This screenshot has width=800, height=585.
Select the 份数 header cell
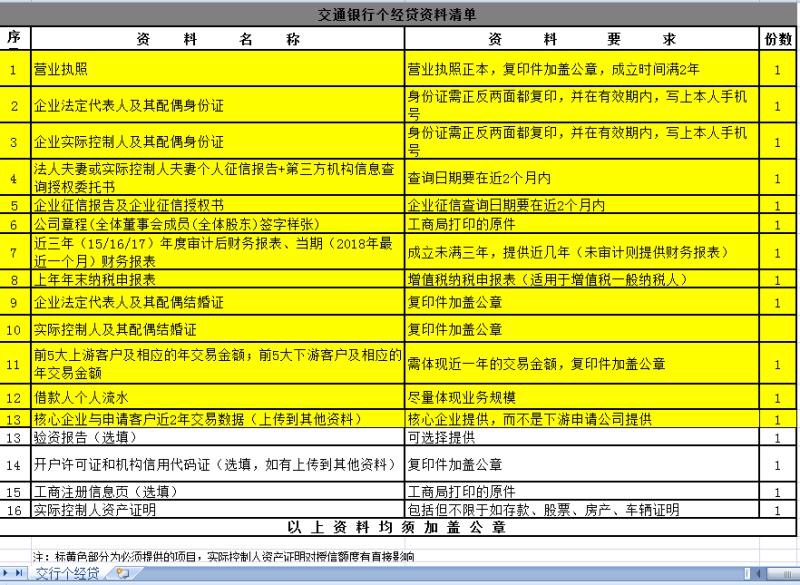(x=778, y=39)
